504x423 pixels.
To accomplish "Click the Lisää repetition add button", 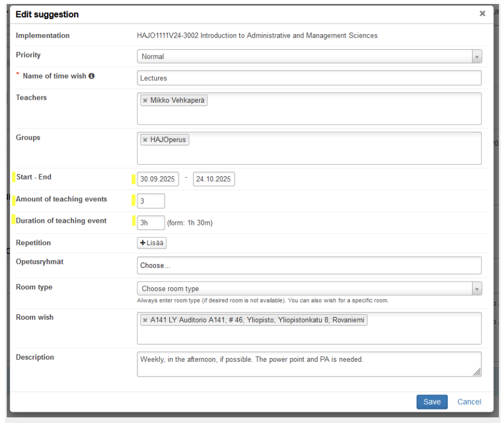I will [x=152, y=243].
